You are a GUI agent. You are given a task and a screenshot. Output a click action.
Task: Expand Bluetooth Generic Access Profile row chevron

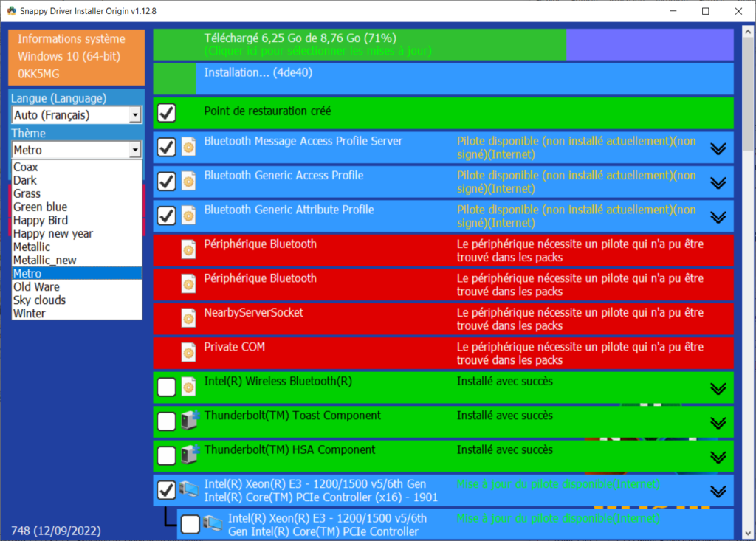718,183
